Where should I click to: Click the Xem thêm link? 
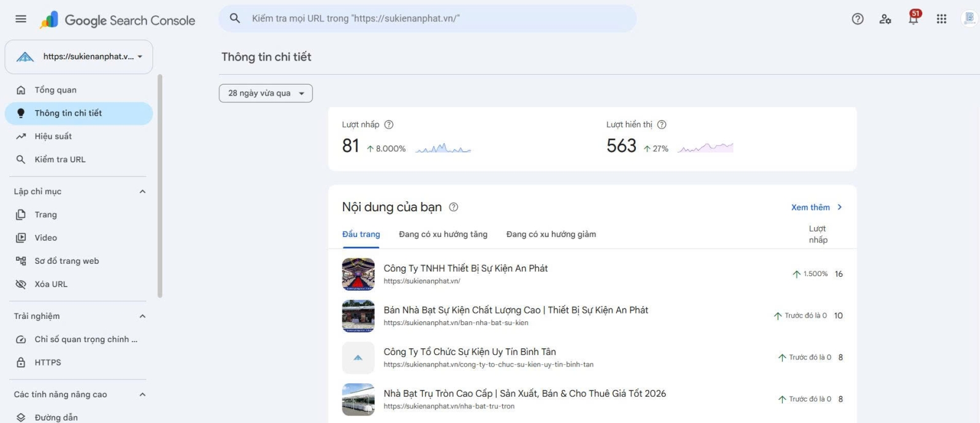[810, 208]
